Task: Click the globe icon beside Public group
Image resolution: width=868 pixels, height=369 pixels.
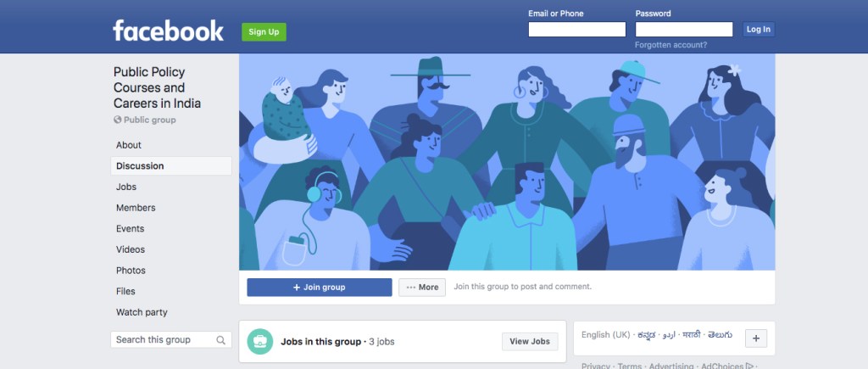Action: pos(117,120)
